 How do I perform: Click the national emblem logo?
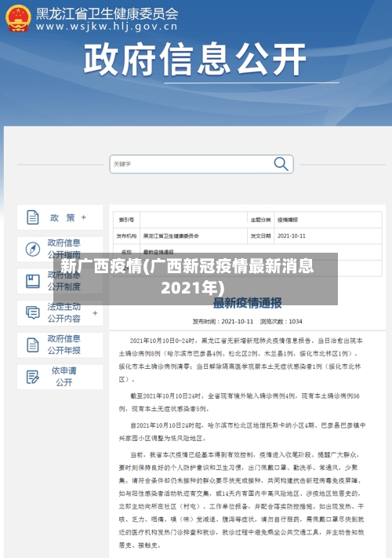[x=18, y=18]
